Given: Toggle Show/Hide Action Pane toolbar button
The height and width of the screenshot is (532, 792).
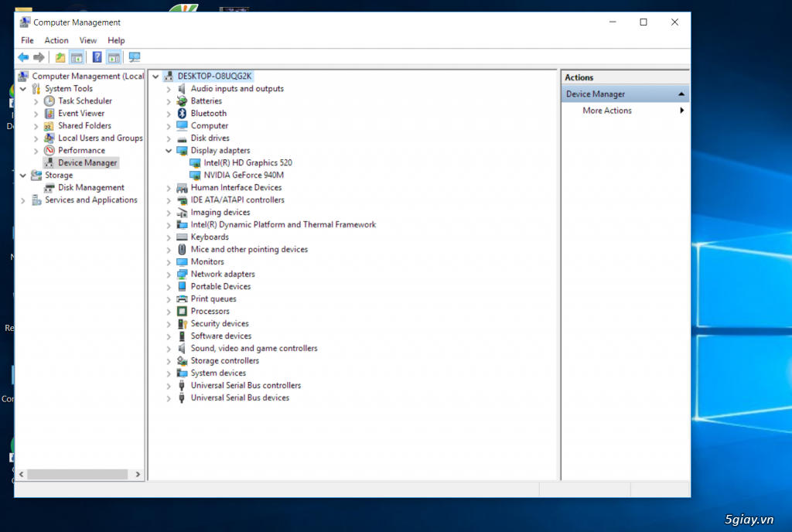Looking at the screenshot, I should tap(114, 57).
